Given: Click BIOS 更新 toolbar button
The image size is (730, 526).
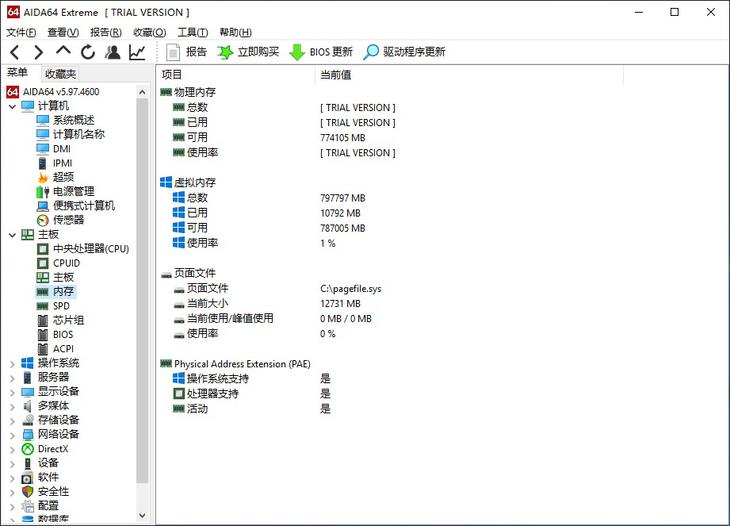Looking at the screenshot, I should 321,52.
